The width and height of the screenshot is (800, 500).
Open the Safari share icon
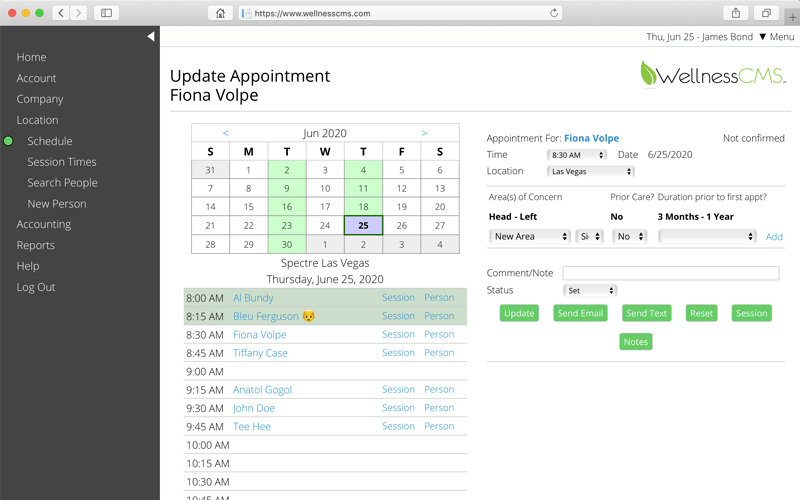coord(736,13)
